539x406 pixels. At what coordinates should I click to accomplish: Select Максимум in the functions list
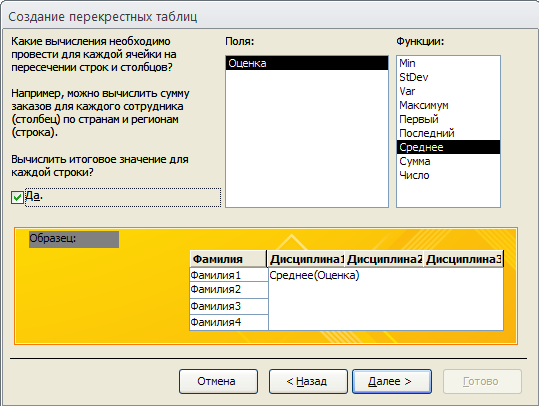[448, 105]
